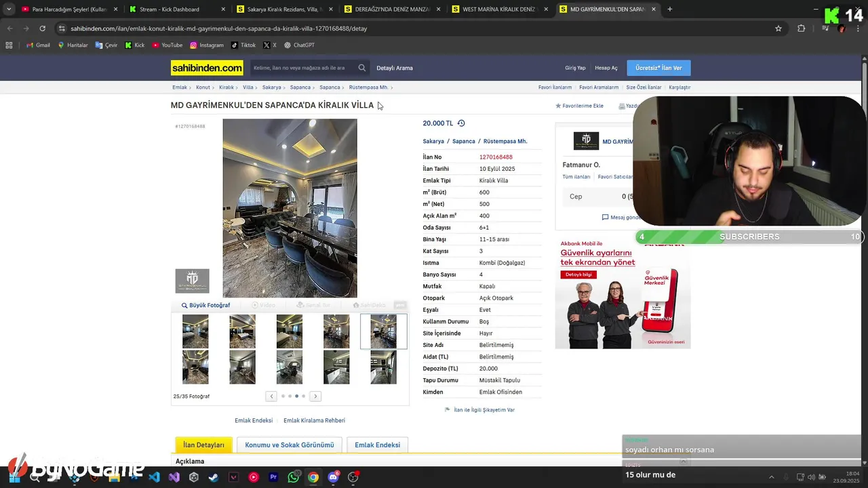Switch to Sakarya Kiralık Rezidans browser tab

[283, 9]
